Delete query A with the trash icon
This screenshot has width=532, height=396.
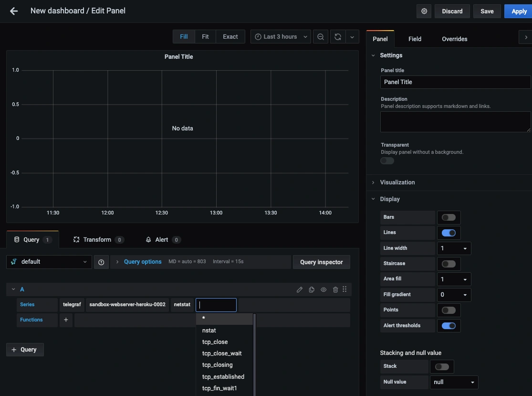[x=335, y=289]
